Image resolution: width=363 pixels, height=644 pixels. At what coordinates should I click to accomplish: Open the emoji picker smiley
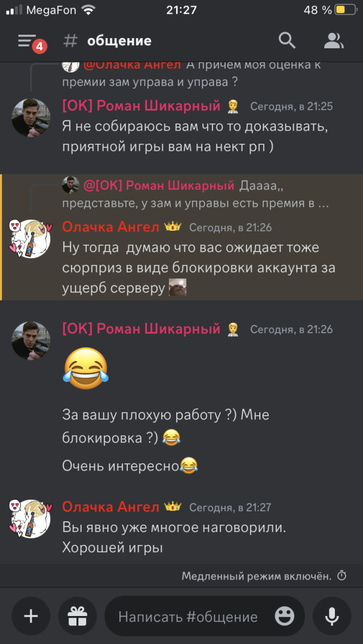tap(284, 616)
